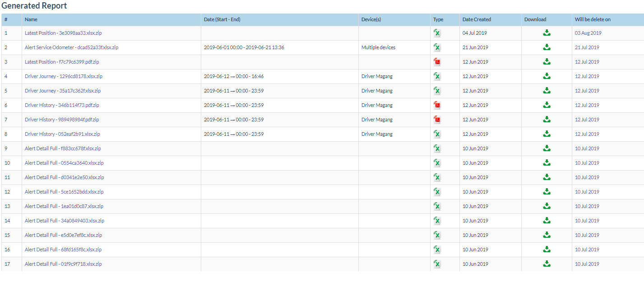Download the Latest Position xlsx report in row 1

point(547,33)
